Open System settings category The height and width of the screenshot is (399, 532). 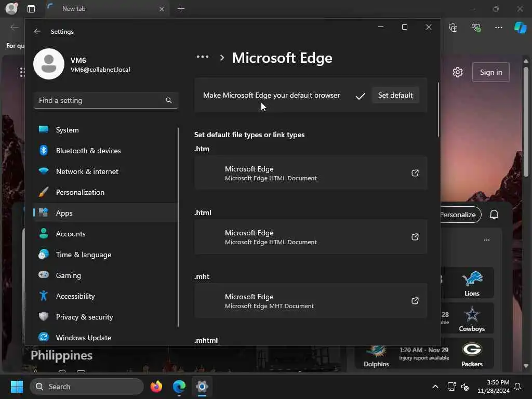pos(105,130)
